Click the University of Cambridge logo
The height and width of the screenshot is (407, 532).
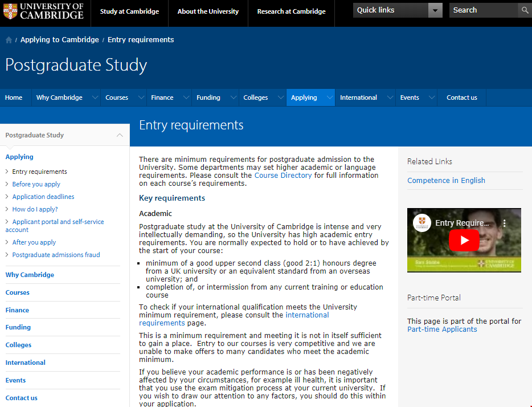click(43, 11)
